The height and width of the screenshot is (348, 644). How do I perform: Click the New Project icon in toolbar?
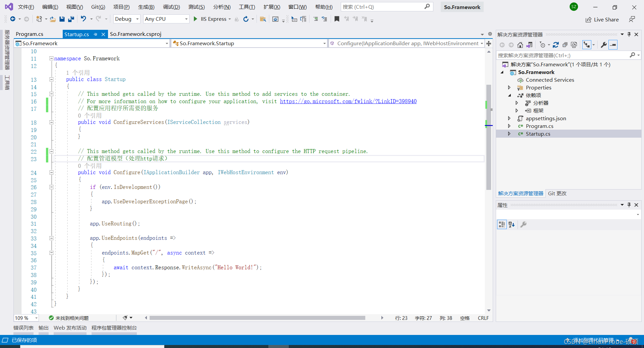click(39, 19)
